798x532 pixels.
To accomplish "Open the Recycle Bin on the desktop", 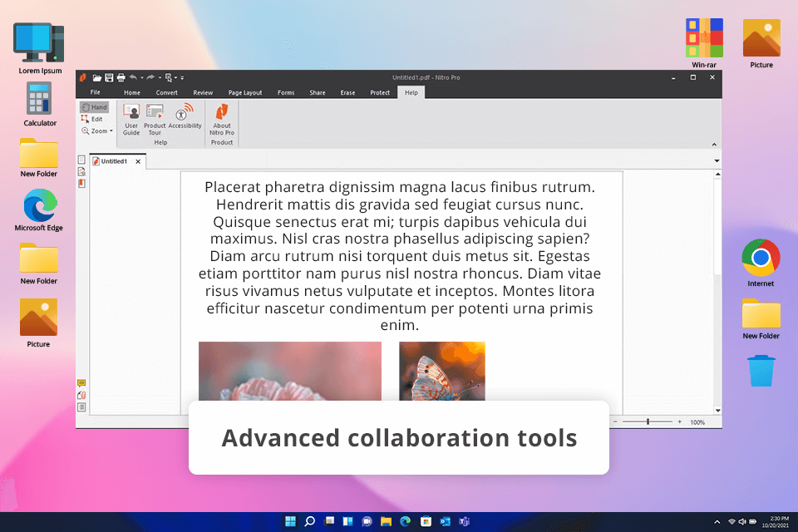I will coord(761,371).
